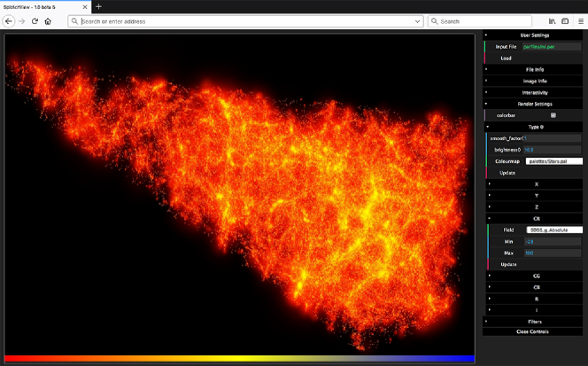Click the colour bar below the render
Viewport: 588px width, 366px height.
(239, 359)
